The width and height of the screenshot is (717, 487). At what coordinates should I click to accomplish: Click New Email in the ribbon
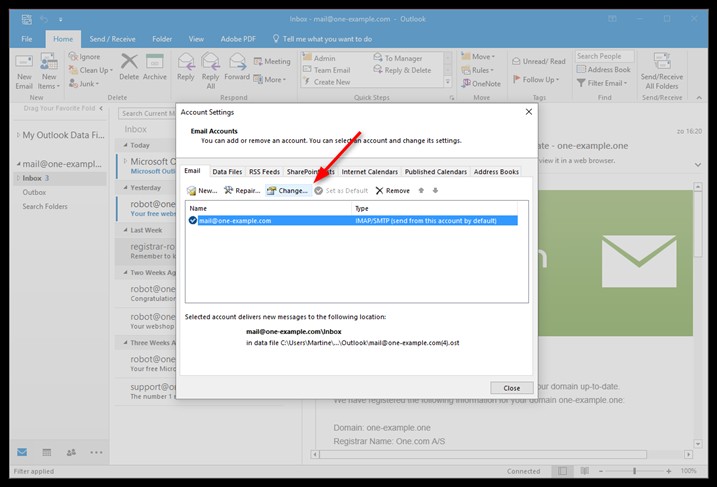(x=24, y=72)
